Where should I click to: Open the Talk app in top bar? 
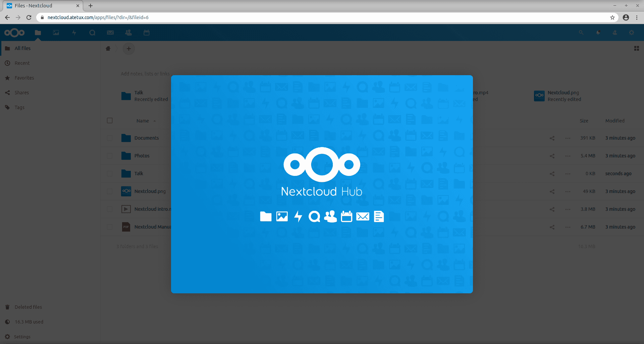tap(92, 33)
